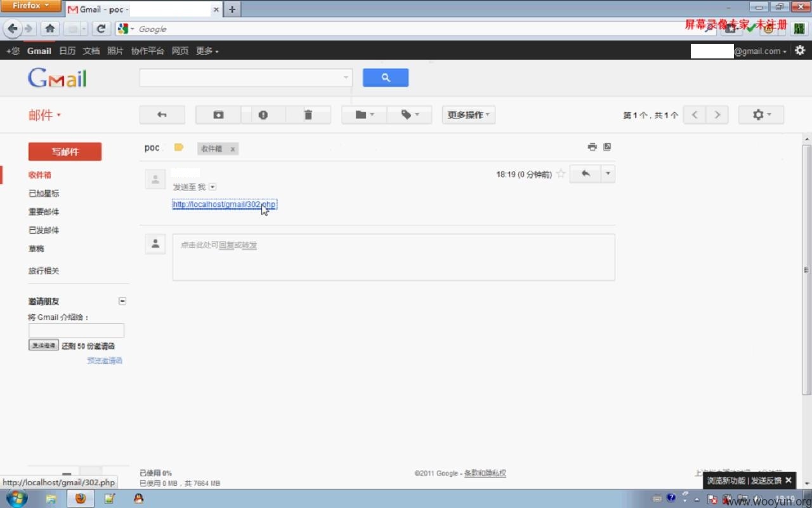The width and height of the screenshot is (812, 508).
Task: Open the http://localhost/gmail/302.php link
Action: click(x=224, y=204)
